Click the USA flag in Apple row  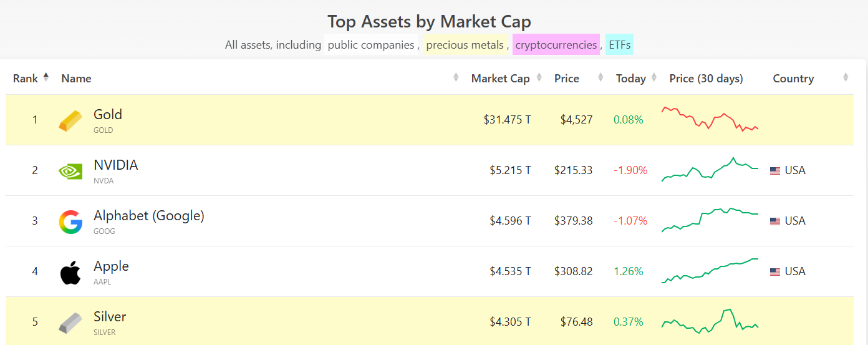coord(775,271)
